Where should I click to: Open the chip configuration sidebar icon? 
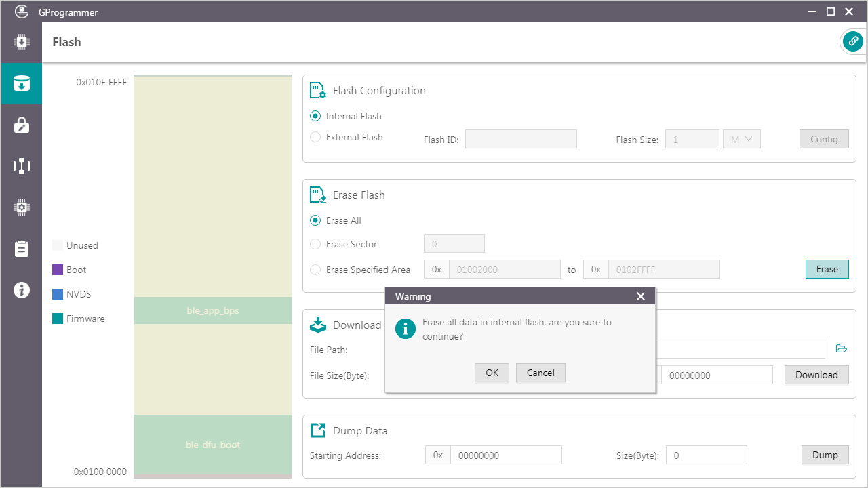tap(21, 207)
